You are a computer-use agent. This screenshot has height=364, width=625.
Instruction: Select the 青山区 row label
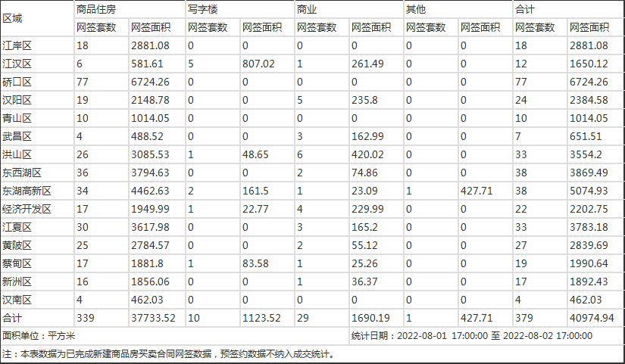[17, 118]
